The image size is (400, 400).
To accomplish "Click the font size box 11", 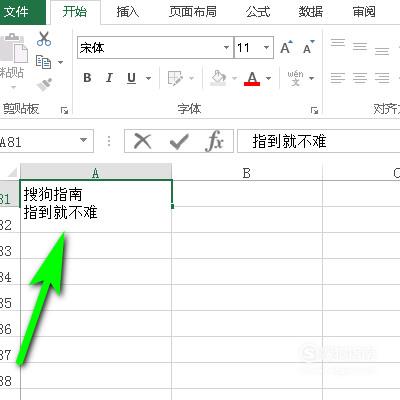I will pyautogui.click(x=248, y=48).
